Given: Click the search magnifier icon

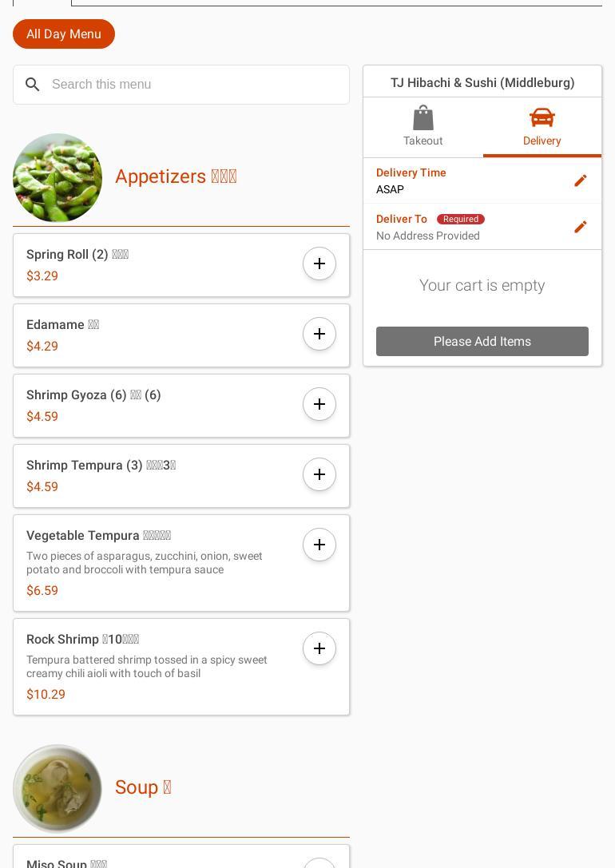Looking at the screenshot, I should click(x=33, y=85).
